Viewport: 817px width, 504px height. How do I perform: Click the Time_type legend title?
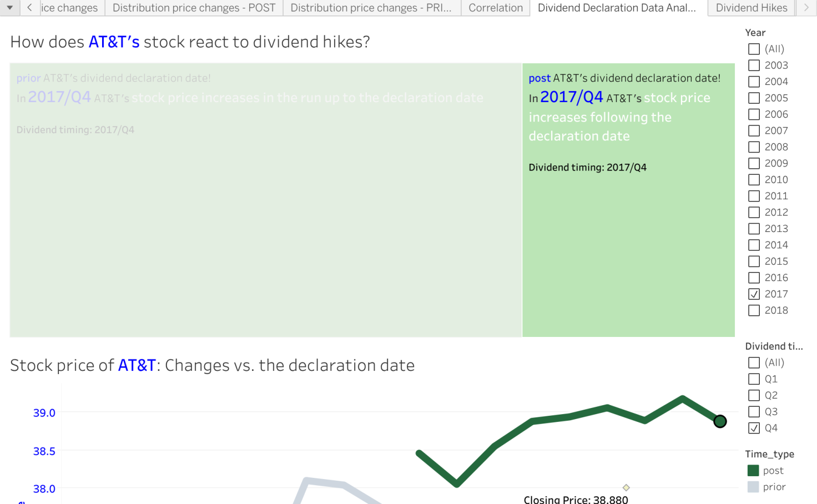tap(769, 454)
